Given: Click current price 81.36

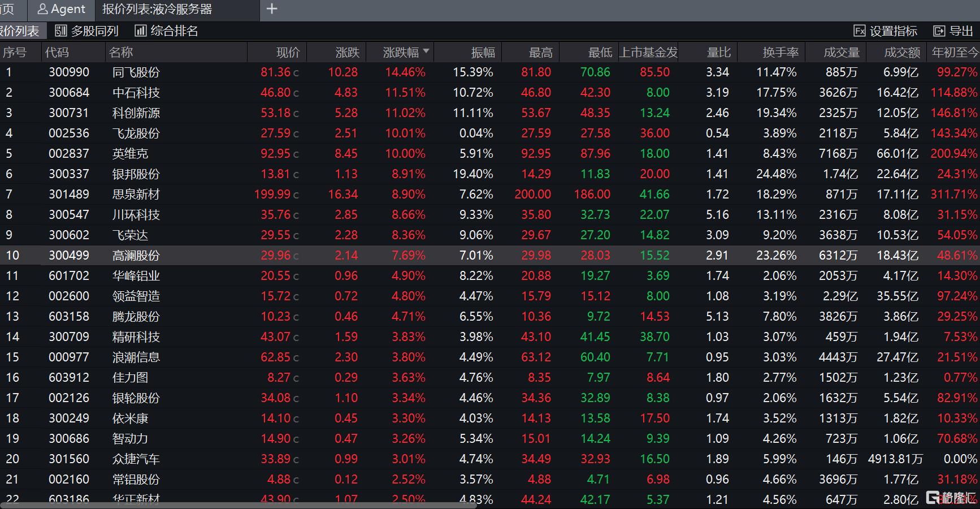Looking at the screenshot, I should (276, 72).
